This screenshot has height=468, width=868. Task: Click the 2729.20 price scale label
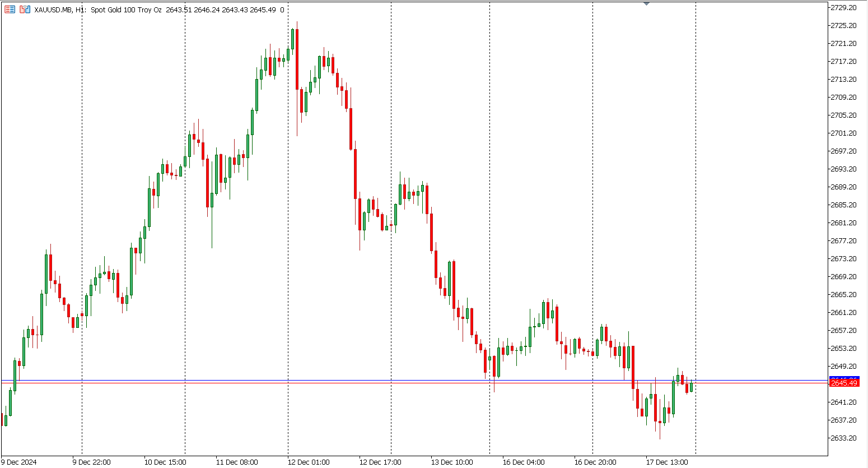pyautogui.click(x=844, y=7)
